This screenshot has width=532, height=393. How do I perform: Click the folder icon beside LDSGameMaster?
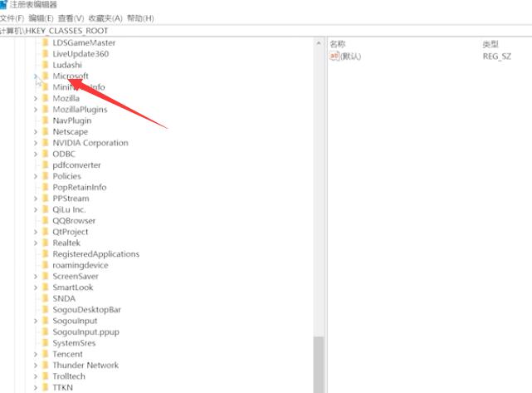click(45, 43)
